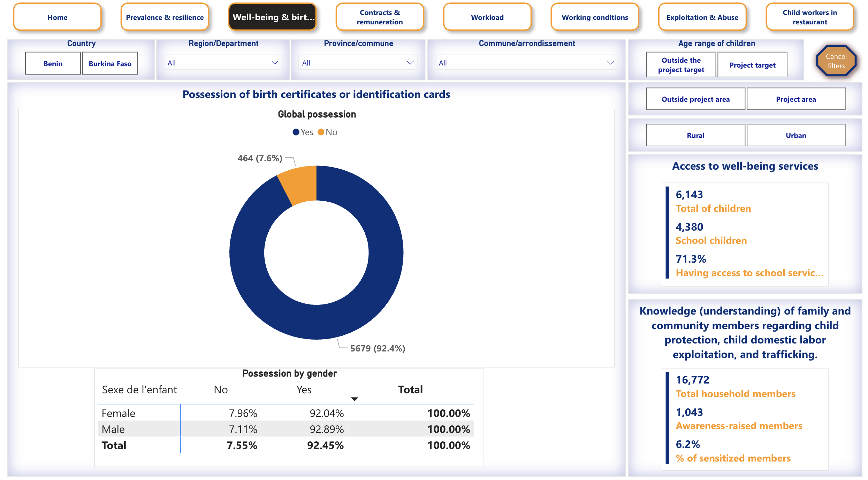Image resolution: width=868 pixels, height=480 pixels.
Task: Click the Outside project area button
Action: click(x=695, y=99)
